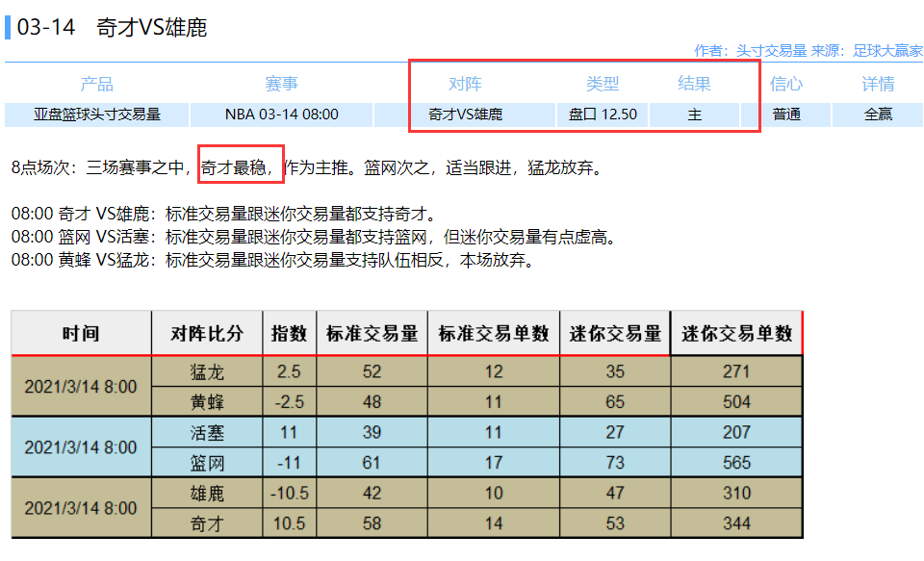This screenshot has height=561, width=924.
Task: Click the 迷你交易单数 value 271 for 猛龙
Action: pos(736,371)
